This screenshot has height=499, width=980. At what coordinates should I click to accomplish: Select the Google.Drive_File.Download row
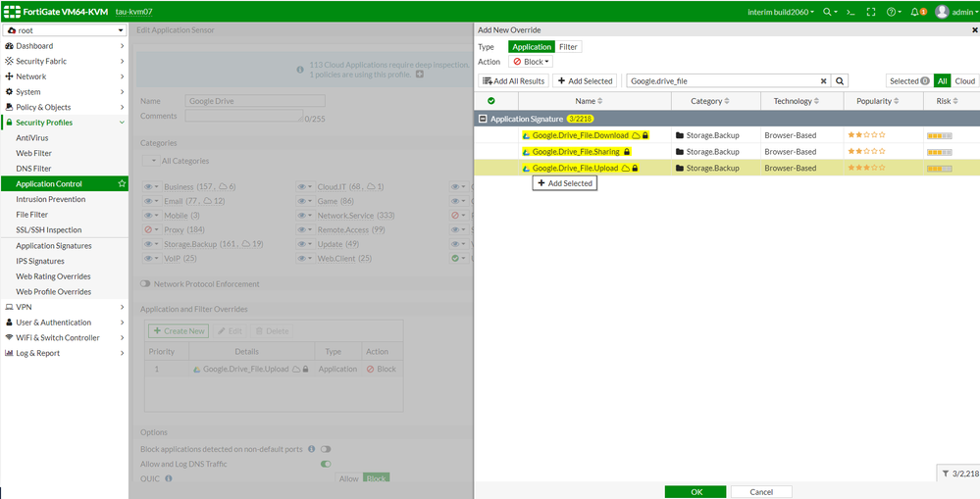coord(727,135)
